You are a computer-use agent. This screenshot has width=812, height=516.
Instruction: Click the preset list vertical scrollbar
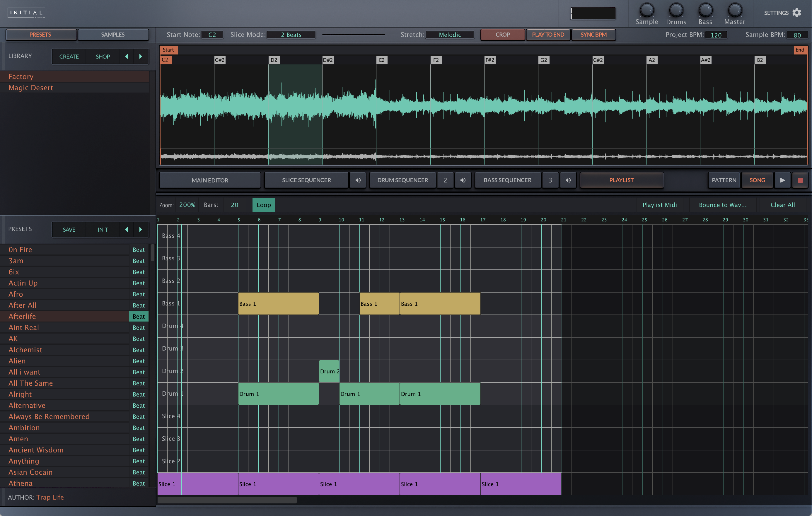152,253
